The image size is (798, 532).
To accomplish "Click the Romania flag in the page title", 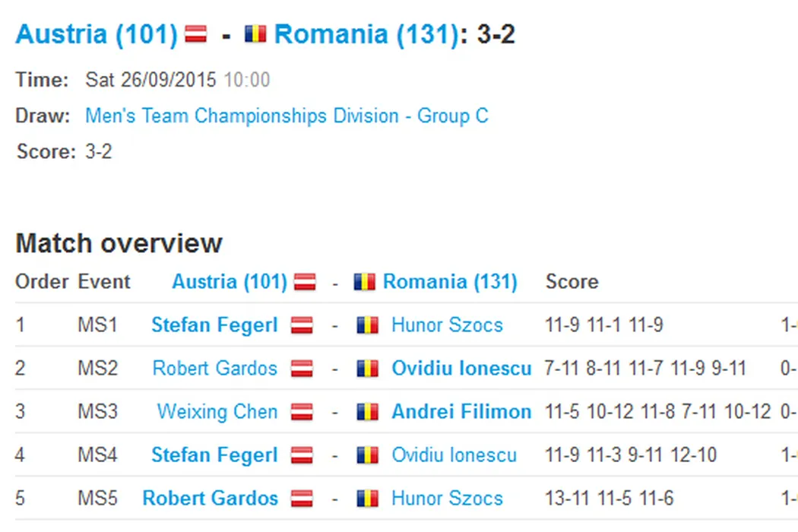I will (x=255, y=34).
